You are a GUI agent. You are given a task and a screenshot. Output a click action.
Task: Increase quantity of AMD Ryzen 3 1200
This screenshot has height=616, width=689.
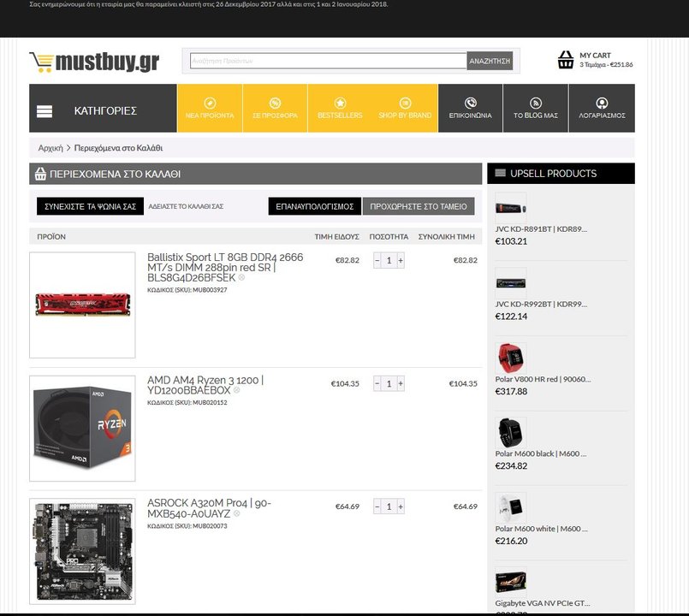tap(401, 383)
